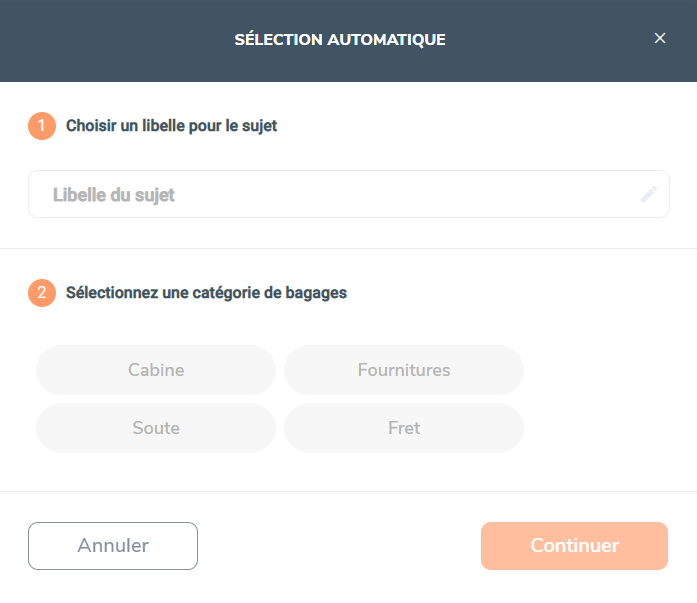Click the orange step 1 badge
The width and height of the screenshot is (697, 603).
tap(42, 126)
